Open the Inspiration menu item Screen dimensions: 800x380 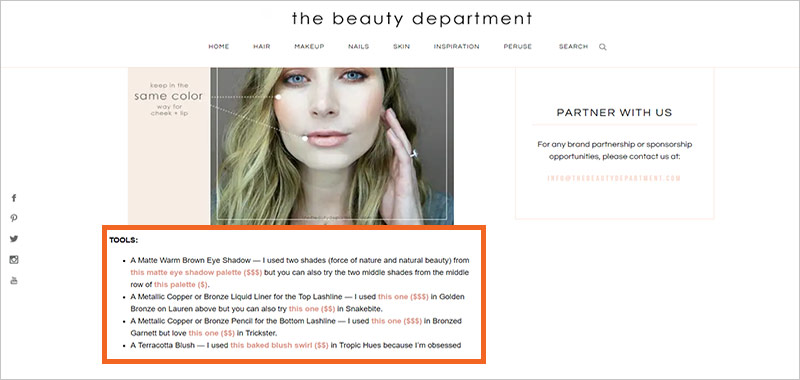457,46
